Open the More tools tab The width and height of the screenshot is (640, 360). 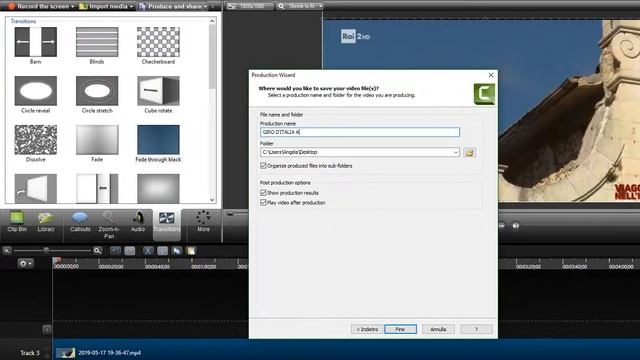point(203,222)
